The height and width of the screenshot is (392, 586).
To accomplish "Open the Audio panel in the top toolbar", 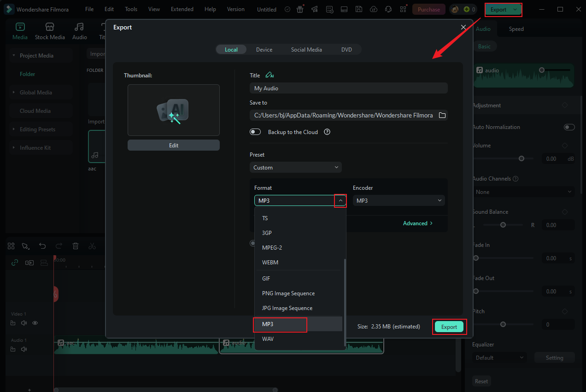I will click(79, 30).
